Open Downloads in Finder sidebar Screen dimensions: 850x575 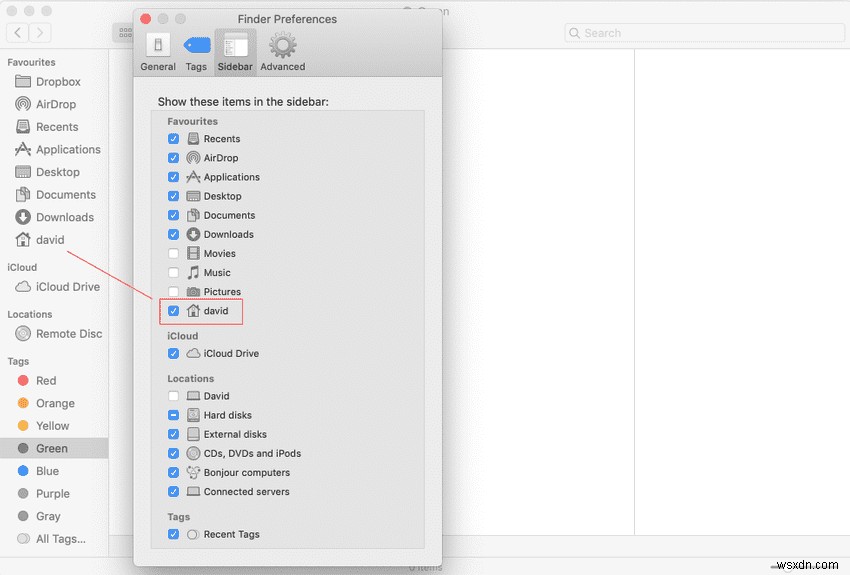click(54, 217)
